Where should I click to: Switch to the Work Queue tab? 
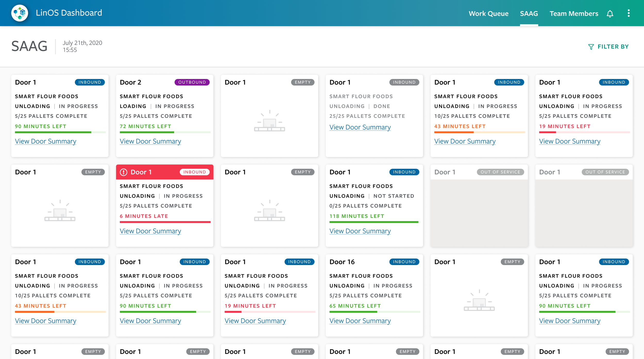pos(488,13)
